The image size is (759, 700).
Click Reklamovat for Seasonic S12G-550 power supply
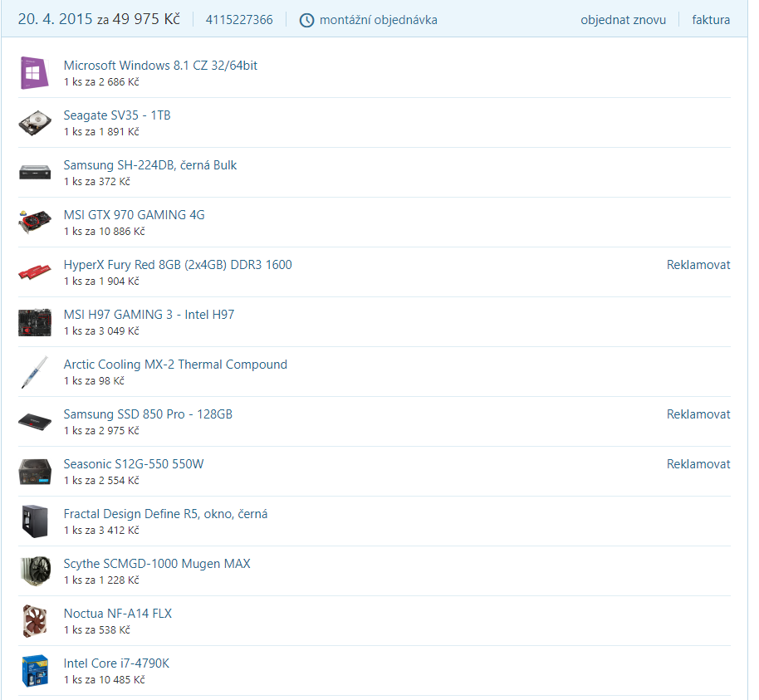pyautogui.click(x=698, y=464)
